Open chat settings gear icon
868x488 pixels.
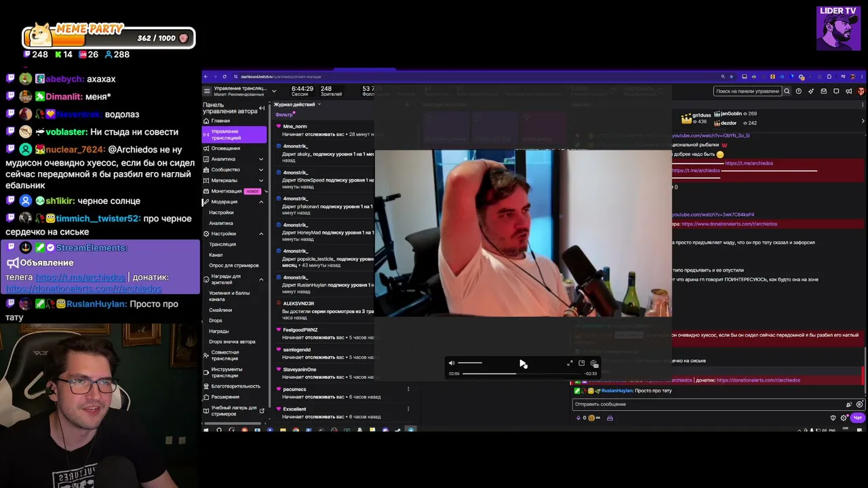click(844, 418)
